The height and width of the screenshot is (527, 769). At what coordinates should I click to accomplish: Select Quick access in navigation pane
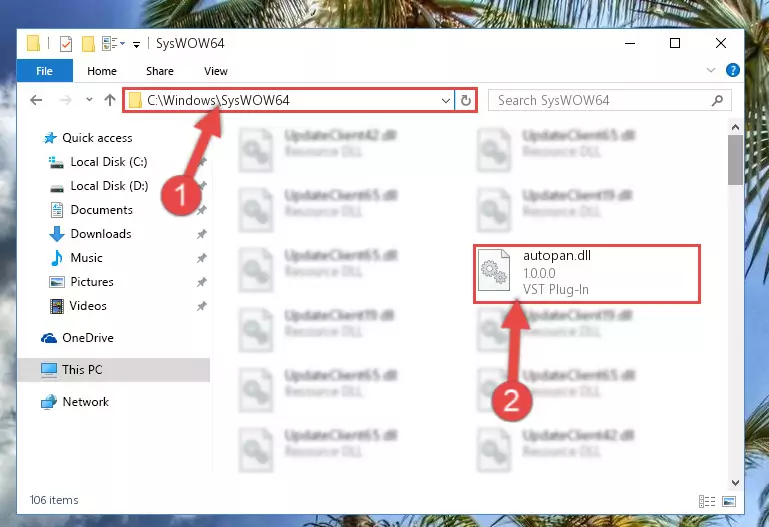[x=97, y=138]
